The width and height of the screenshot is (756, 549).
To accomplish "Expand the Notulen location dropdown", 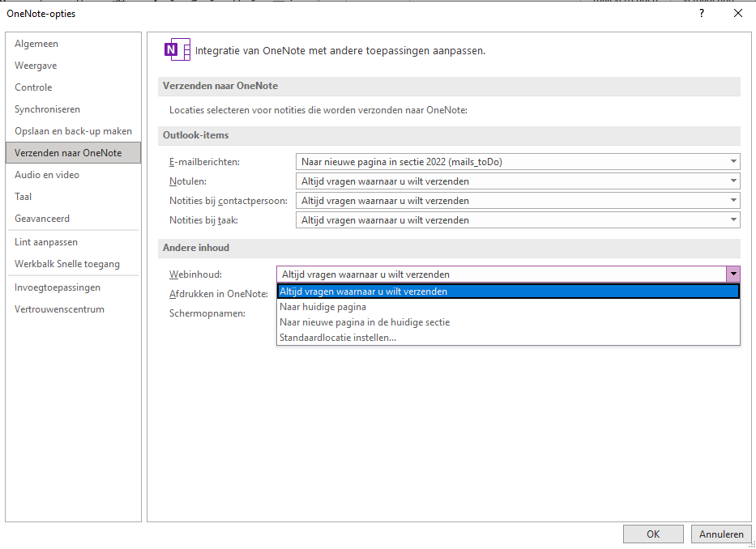I will [733, 181].
